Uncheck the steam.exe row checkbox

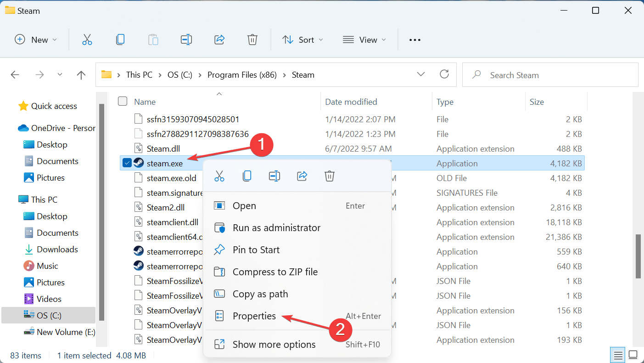127,163
